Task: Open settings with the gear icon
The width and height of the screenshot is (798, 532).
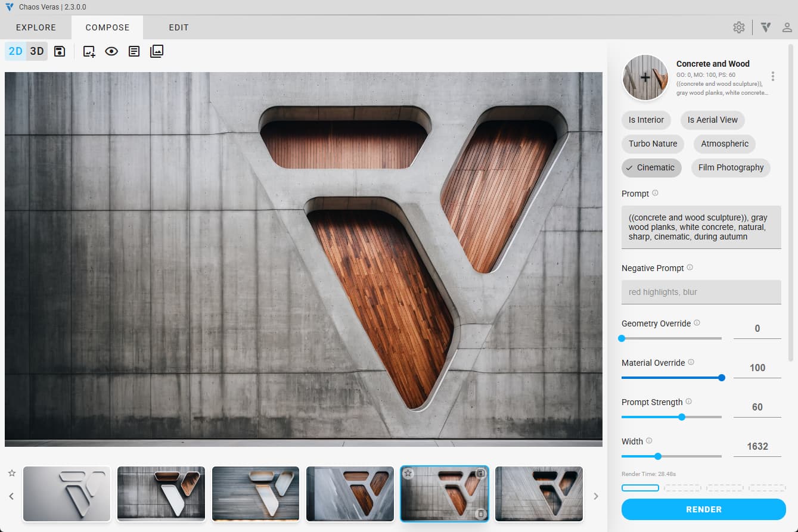Action: (739, 27)
